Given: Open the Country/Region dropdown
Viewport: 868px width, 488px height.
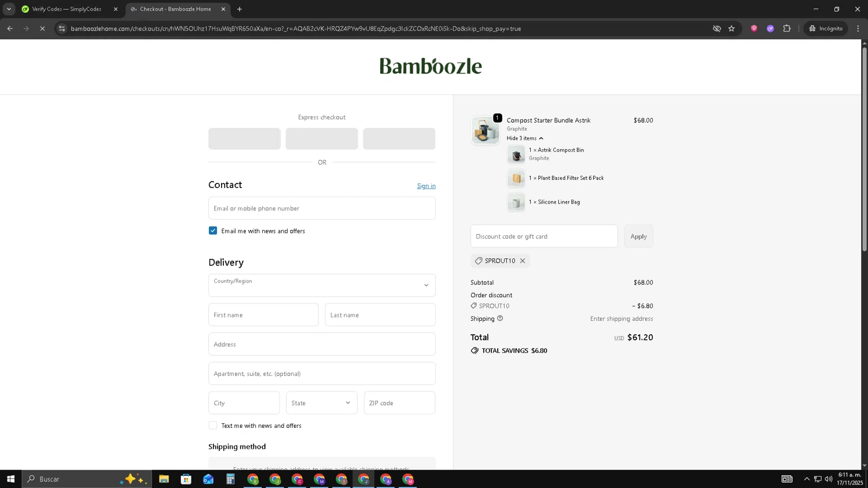Looking at the screenshot, I should click(322, 285).
